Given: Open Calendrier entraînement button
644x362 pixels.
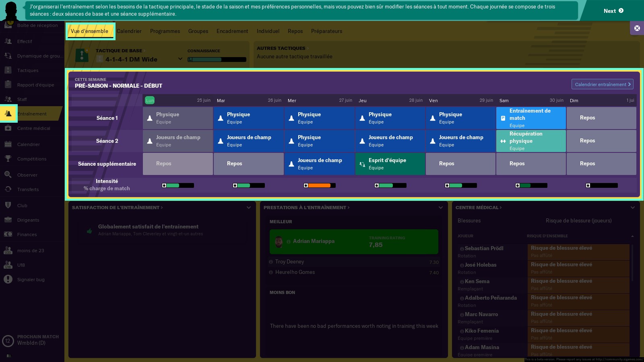Looking at the screenshot, I should 602,84.
